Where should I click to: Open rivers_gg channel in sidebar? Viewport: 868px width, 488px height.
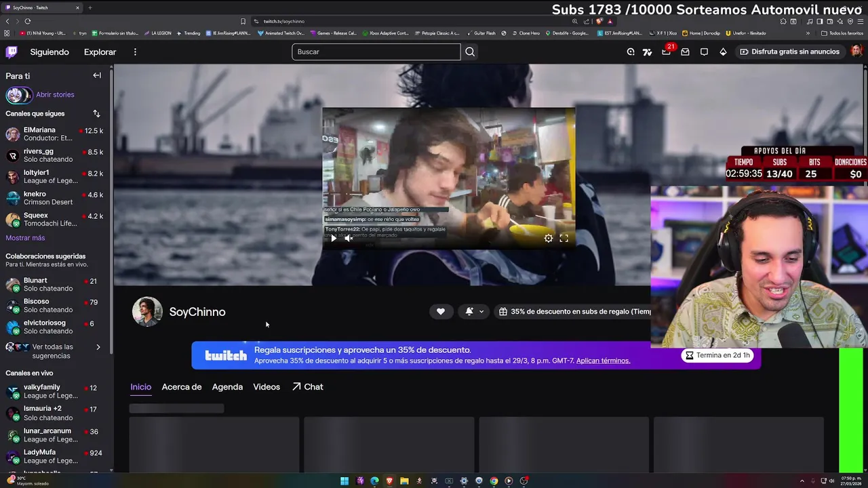pyautogui.click(x=54, y=155)
